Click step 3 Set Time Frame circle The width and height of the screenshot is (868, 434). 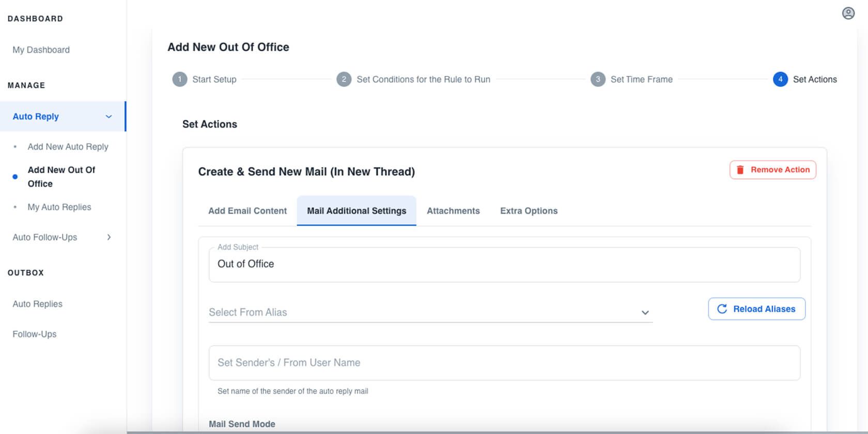[x=598, y=80]
